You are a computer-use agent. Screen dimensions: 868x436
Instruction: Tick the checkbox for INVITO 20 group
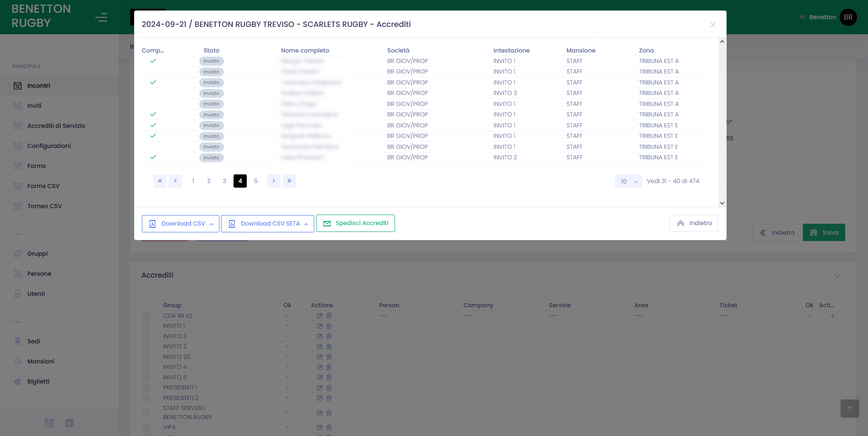point(146,357)
